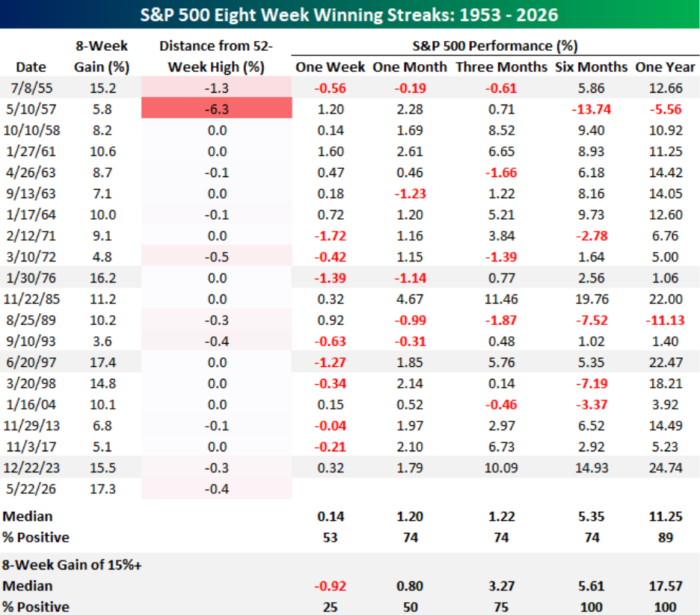Click the '11.46' three months value
Viewport: 700px width, 615px height.
tap(501, 299)
